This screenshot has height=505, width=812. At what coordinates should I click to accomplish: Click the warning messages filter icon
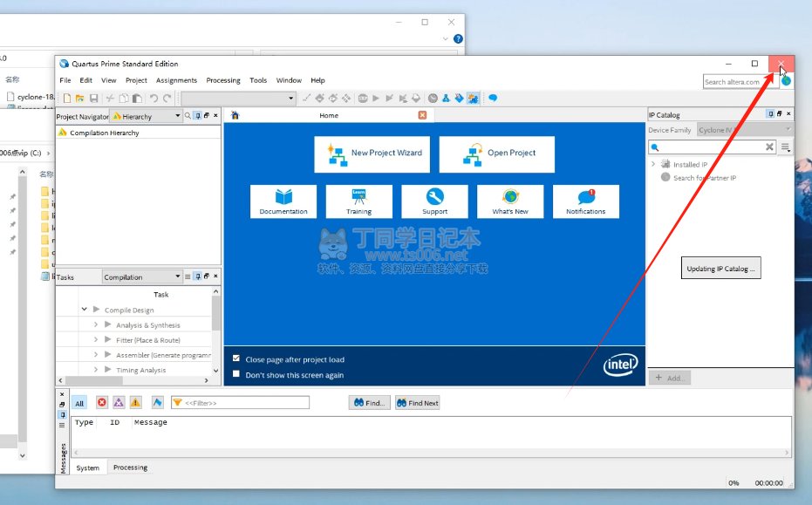coord(135,403)
